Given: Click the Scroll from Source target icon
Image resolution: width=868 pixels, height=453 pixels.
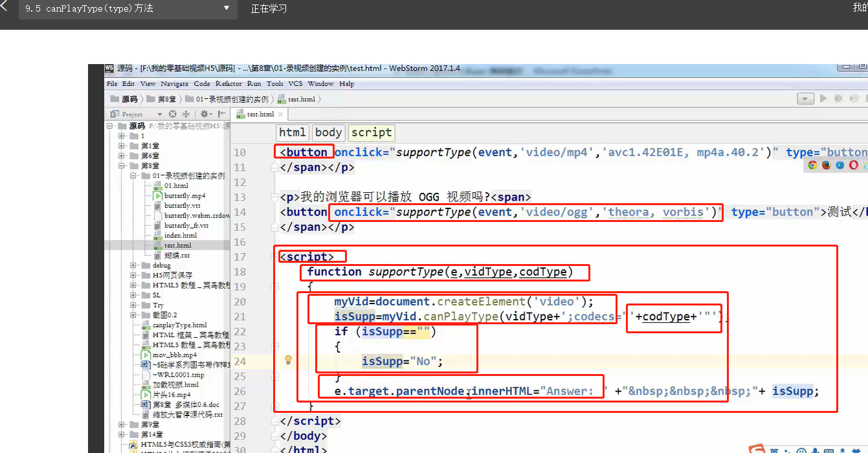Looking at the screenshot, I should click(x=173, y=114).
